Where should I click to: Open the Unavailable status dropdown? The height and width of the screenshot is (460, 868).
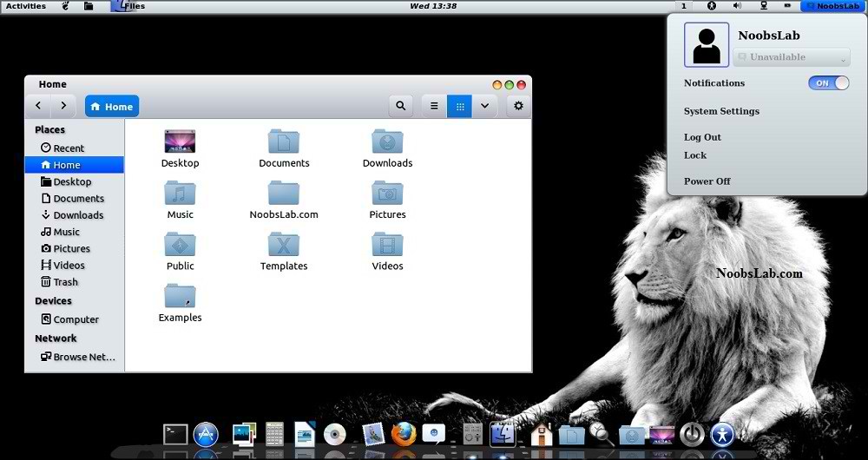[791, 57]
